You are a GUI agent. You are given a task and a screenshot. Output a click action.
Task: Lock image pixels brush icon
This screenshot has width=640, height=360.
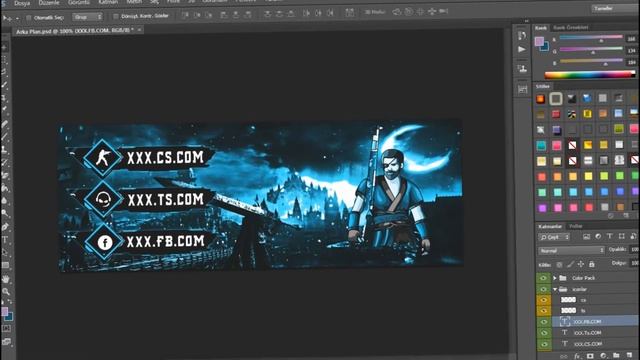tap(570, 264)
